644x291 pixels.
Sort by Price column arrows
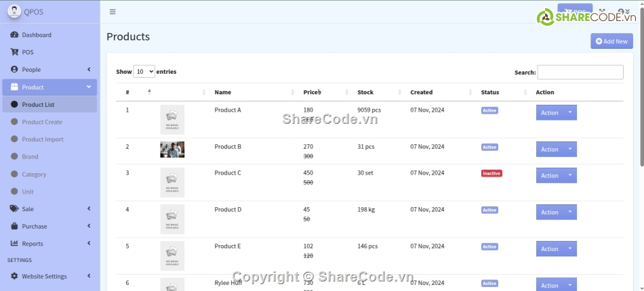[x=347, y=92]
